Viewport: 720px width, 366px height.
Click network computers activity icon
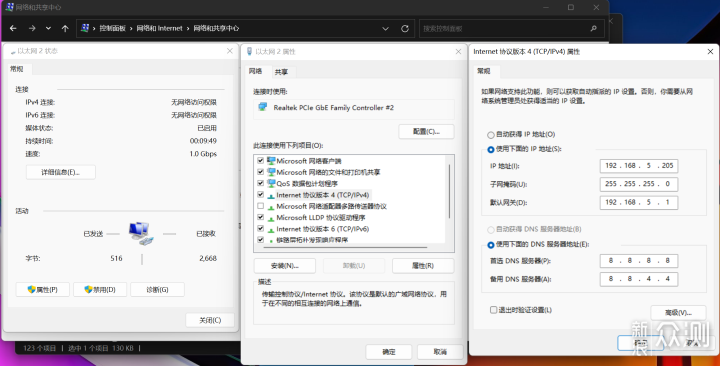141,233
